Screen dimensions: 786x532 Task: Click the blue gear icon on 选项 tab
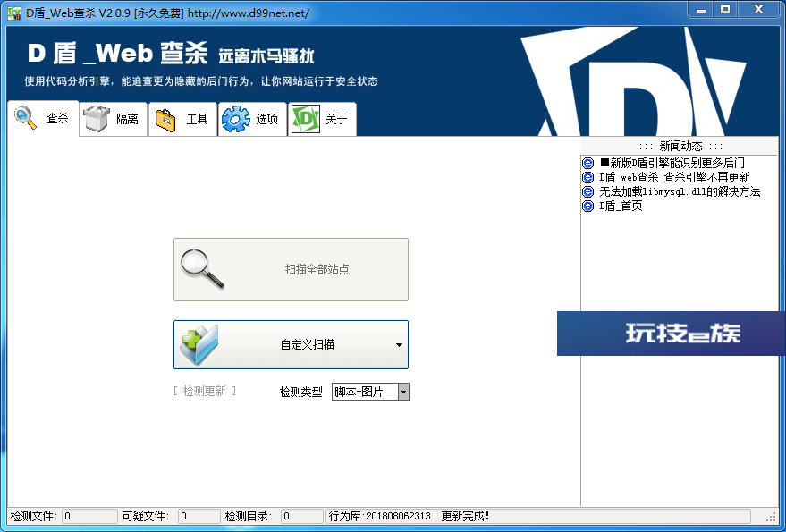pos(235,119)
